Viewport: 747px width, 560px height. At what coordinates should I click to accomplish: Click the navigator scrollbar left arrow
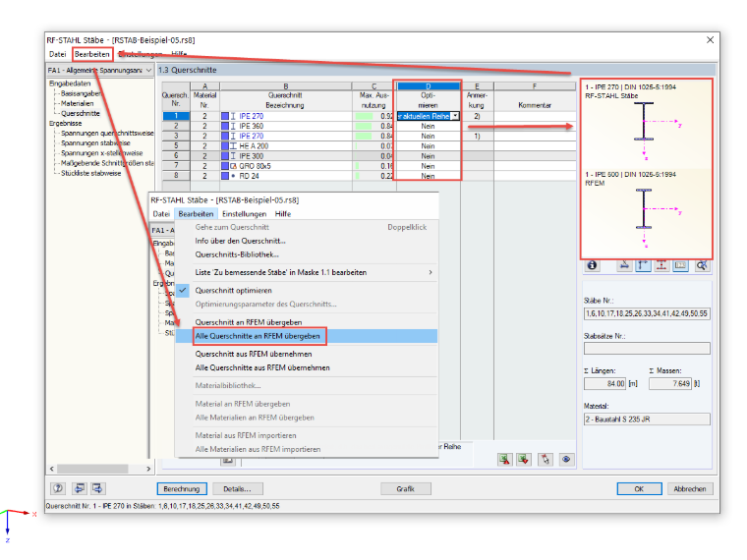52,469
